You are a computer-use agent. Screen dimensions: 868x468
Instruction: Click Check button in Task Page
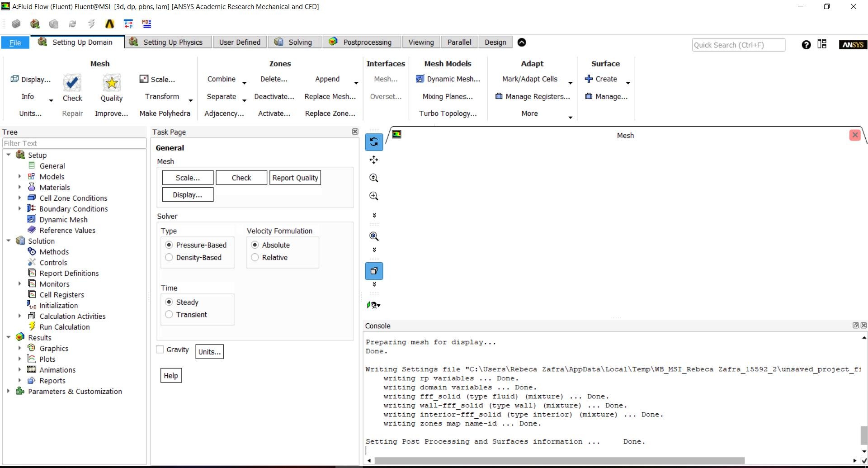[x=241, y=178]
